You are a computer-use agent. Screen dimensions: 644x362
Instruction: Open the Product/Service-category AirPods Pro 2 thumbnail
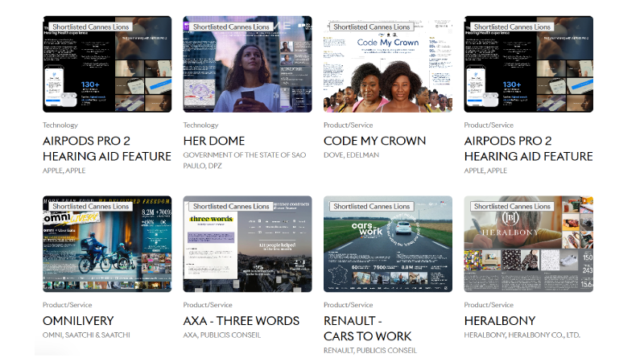pos(529,64)
